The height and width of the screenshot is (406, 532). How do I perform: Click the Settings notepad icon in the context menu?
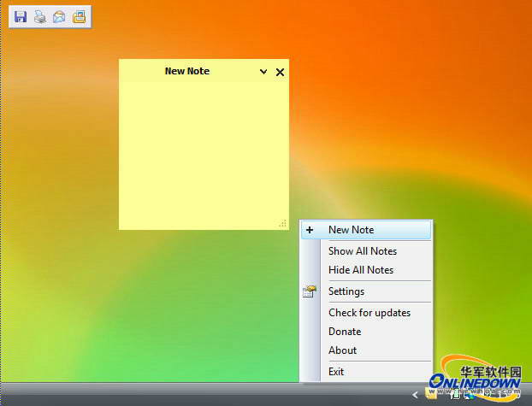[x=309, y=291]
